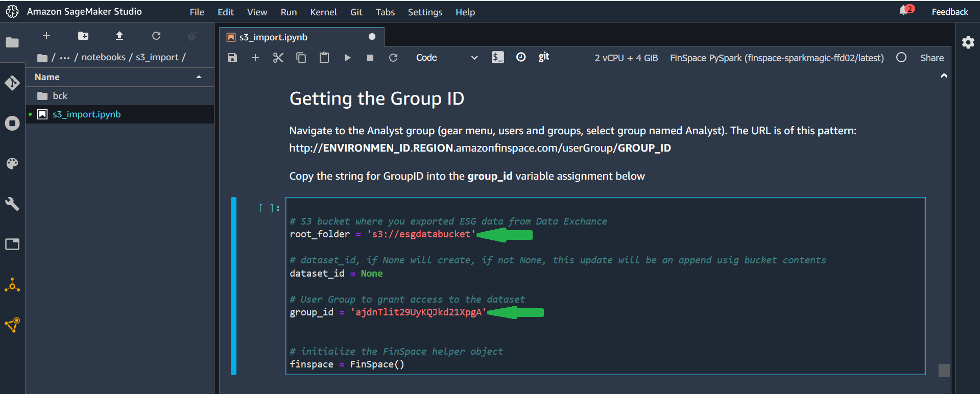Open the Run menu
The image size is (980, 394).
point(289,12)
